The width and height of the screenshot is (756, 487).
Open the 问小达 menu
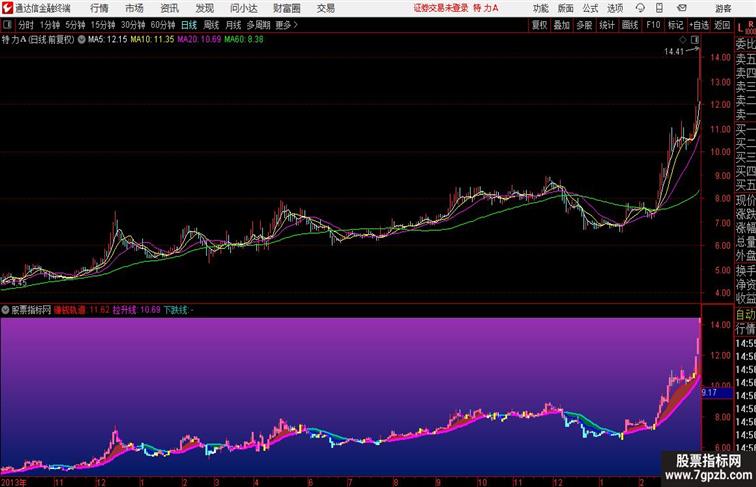tap(243, 8)
